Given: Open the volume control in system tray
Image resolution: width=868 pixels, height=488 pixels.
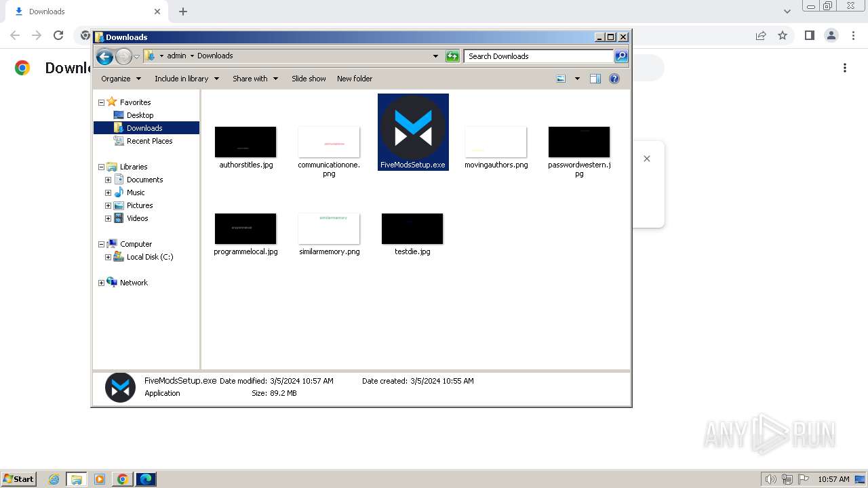Looking at the screenshot, I should [x=771, y=479].
